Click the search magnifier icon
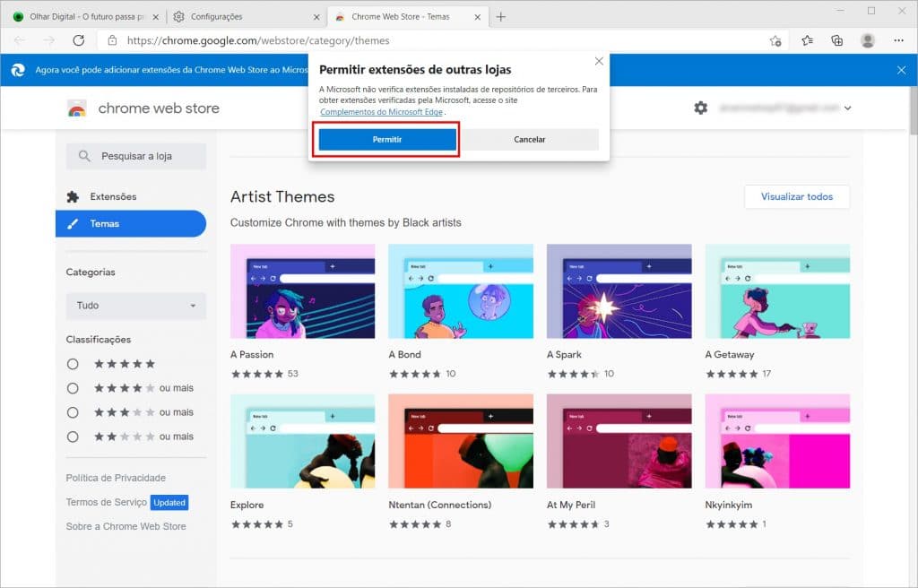 84,156
